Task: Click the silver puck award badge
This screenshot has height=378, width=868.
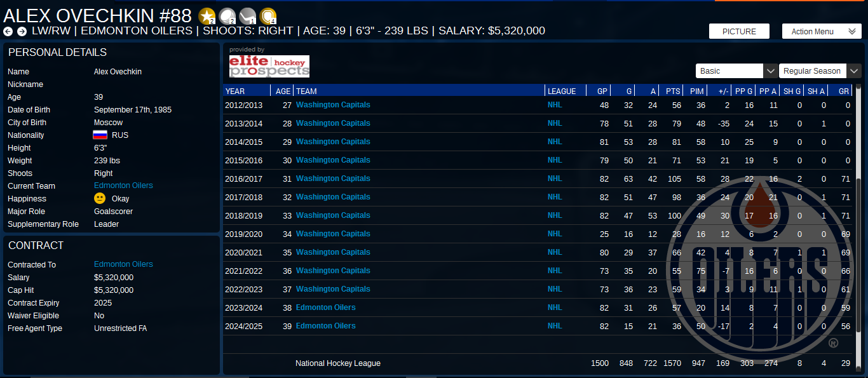Action: click(227, 16)
